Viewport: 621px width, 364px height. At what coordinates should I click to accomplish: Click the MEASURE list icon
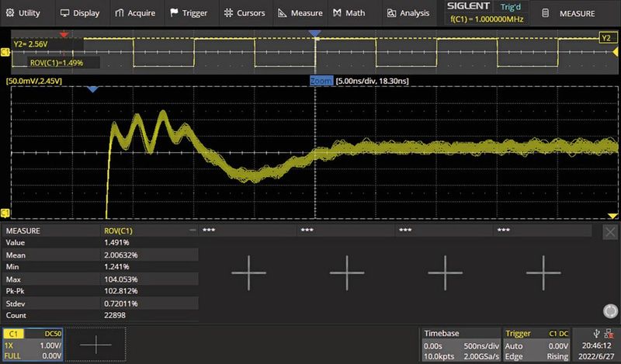coord(546,13)
